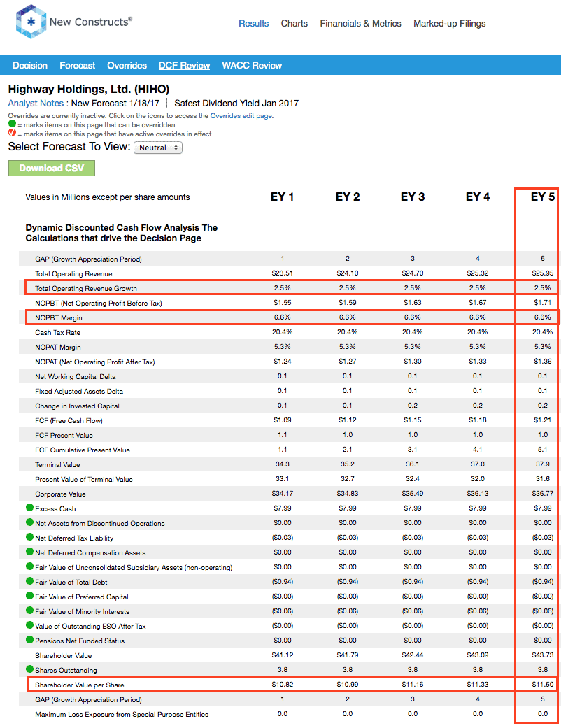Open the WACC Review tab
Viewport: 561px width, 728px height.
[x=252, y=66]
